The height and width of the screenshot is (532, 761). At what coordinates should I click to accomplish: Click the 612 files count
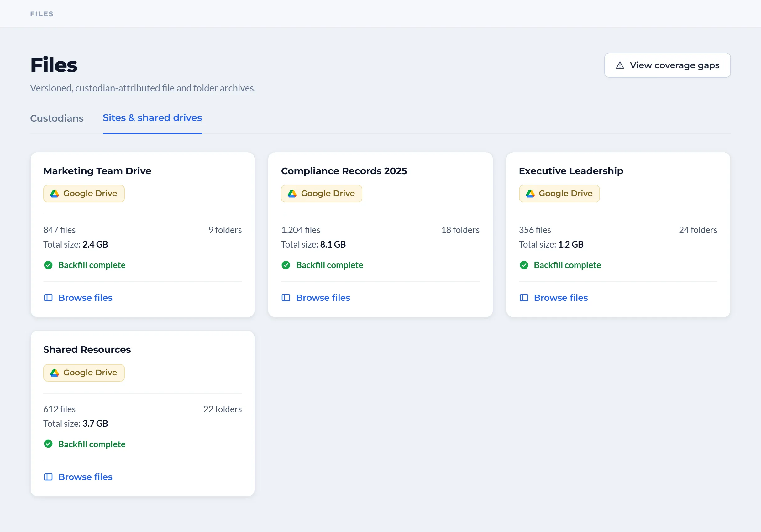[x=59, y=409]
